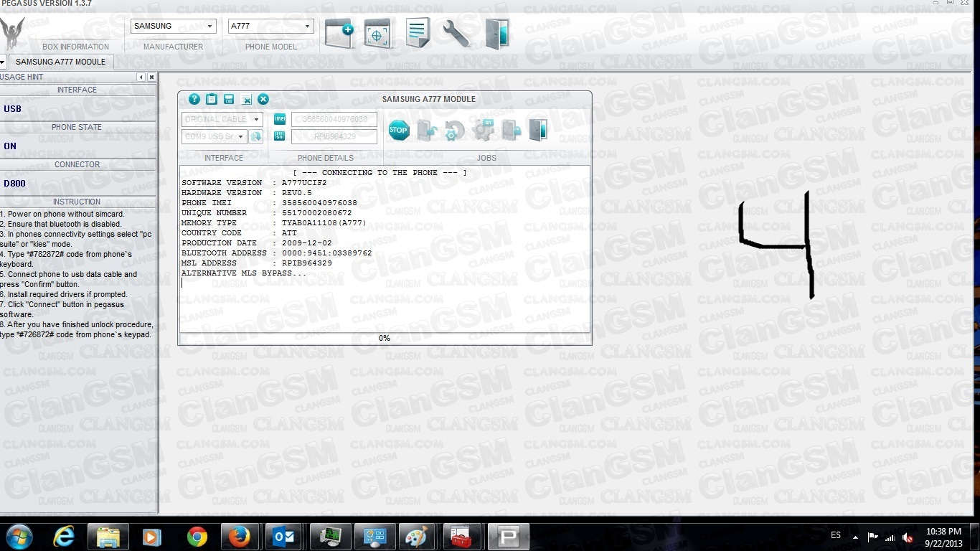Launch Google Chrome from the taskbar
This screenshot has height=551, width=980.
(x=197, y=537)
